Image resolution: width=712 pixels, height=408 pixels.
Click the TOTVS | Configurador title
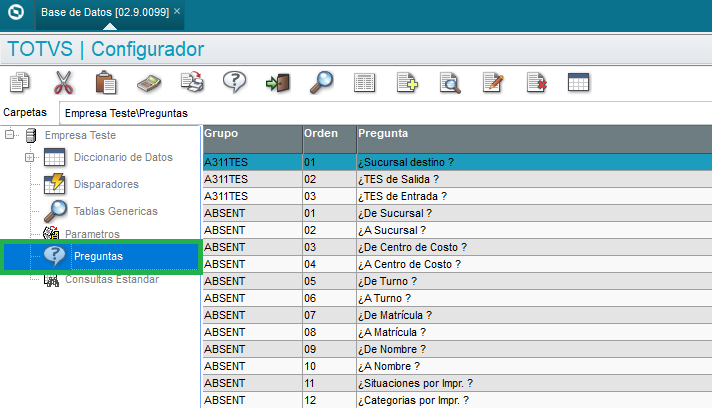point(106,49)
